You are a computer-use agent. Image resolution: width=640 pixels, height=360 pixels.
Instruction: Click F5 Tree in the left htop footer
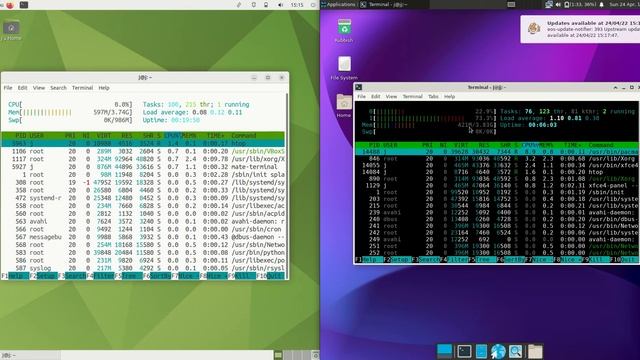(x=129, y=276)
